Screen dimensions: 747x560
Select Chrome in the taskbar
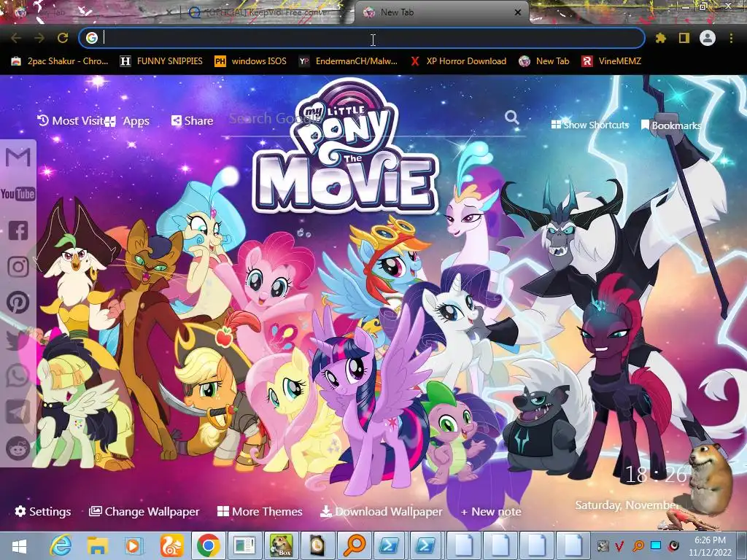click(208, 546)
